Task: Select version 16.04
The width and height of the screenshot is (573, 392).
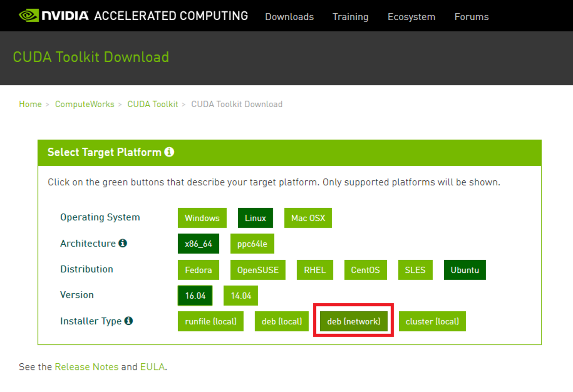Action: [x=195, y=295]
